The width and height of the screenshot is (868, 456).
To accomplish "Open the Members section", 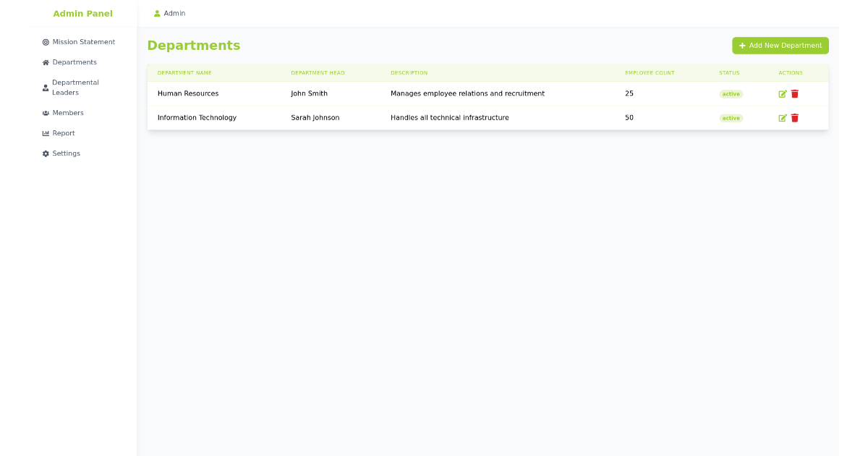I will pos(69,112).
